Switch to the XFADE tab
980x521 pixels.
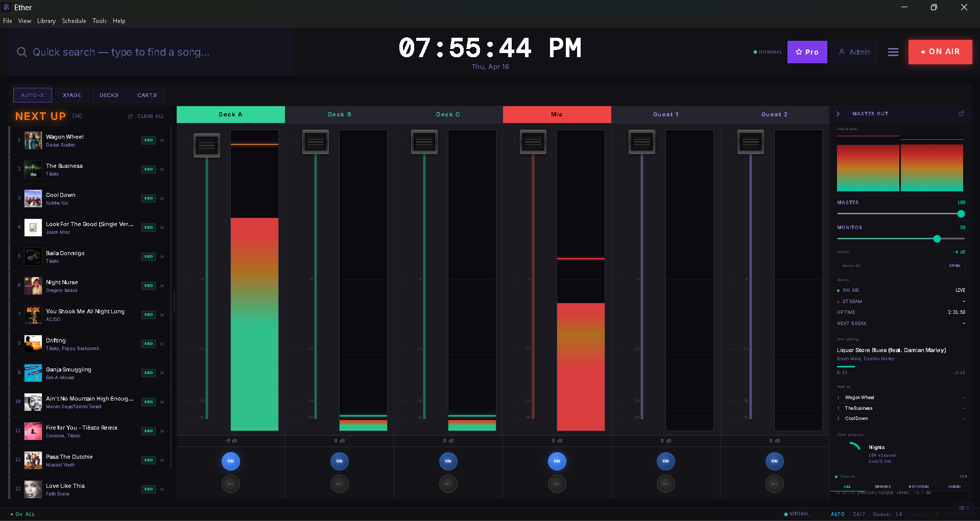(x=71, y=95)
